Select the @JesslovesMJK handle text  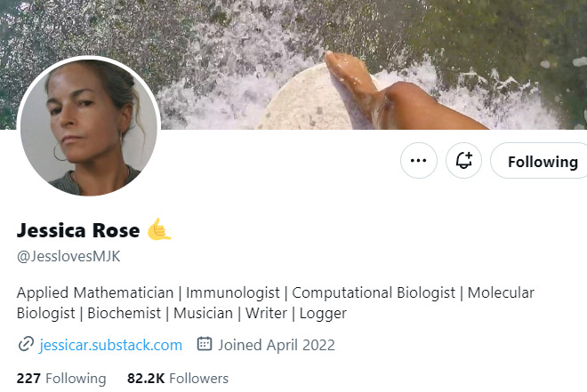68,257
